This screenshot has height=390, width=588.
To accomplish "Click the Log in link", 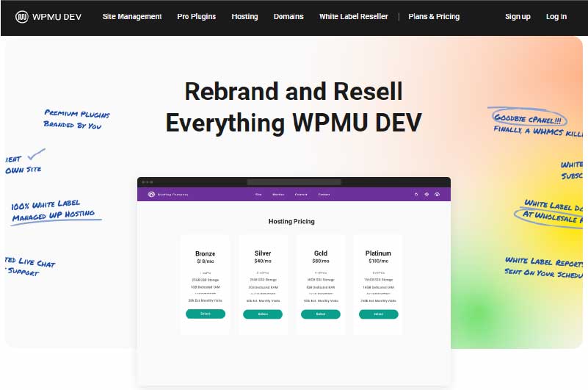I will click(x=556, y=16).
